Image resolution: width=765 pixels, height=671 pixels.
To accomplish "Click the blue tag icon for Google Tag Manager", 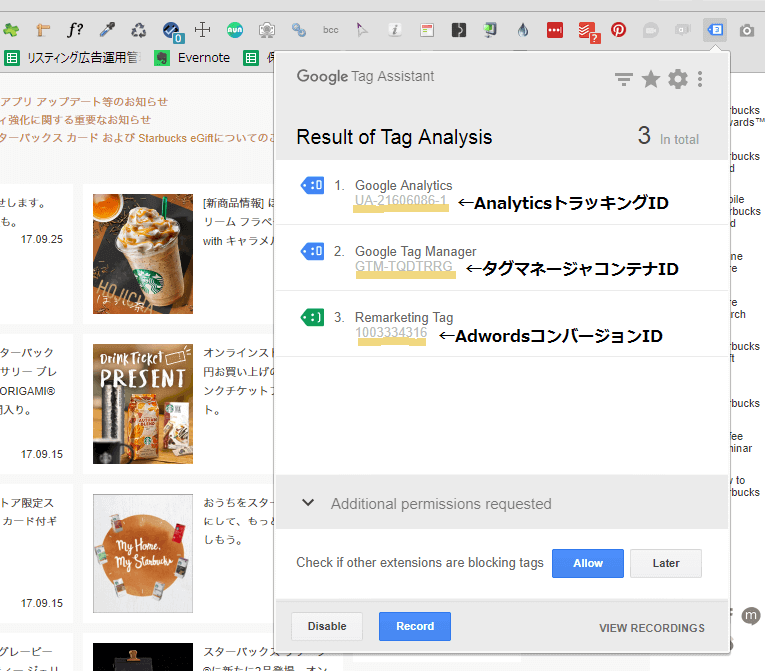I will 312,251.
